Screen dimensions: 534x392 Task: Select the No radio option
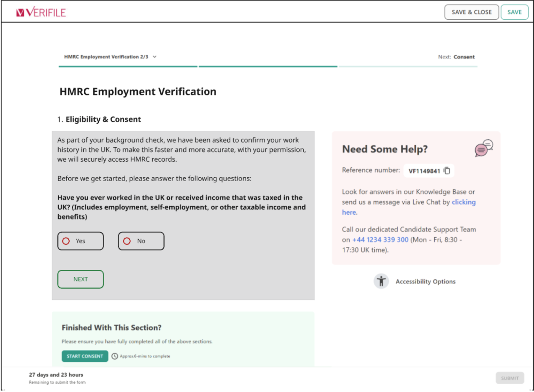[141, 241]
